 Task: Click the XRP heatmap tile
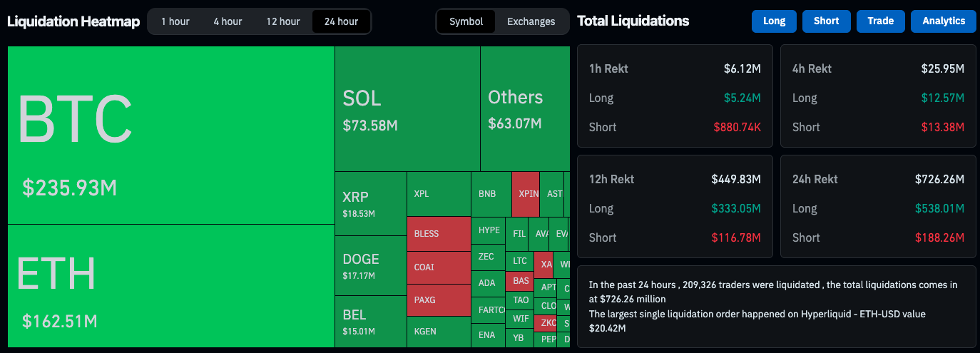pos(370,203)
